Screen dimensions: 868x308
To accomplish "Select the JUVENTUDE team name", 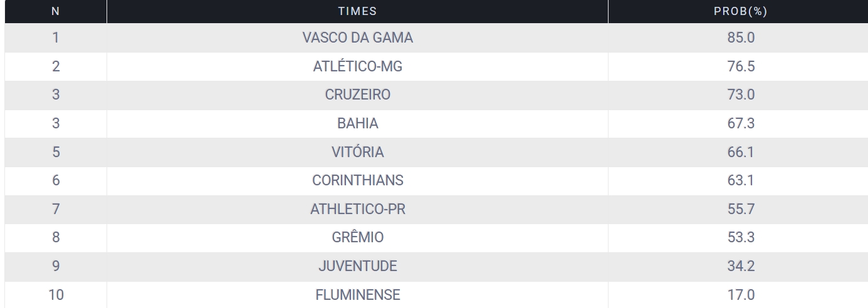I will click(x=357, y=267).
